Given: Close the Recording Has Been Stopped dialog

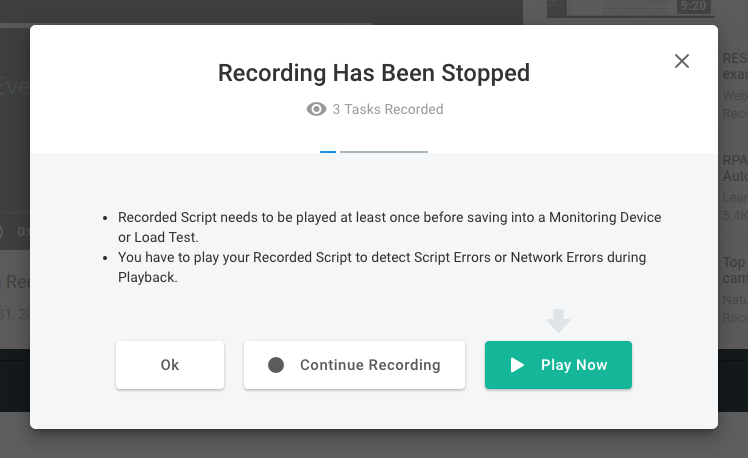Looking at the screenshot, I should 682,61.
